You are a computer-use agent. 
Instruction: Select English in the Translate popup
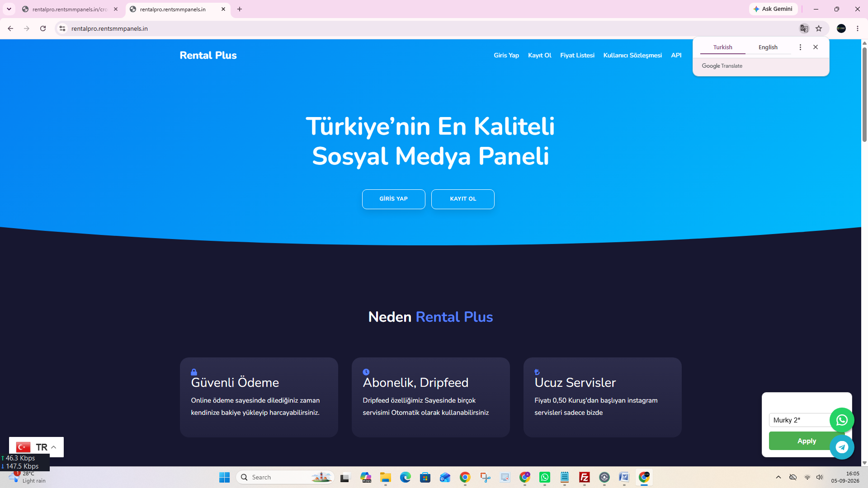click(768, 47)
